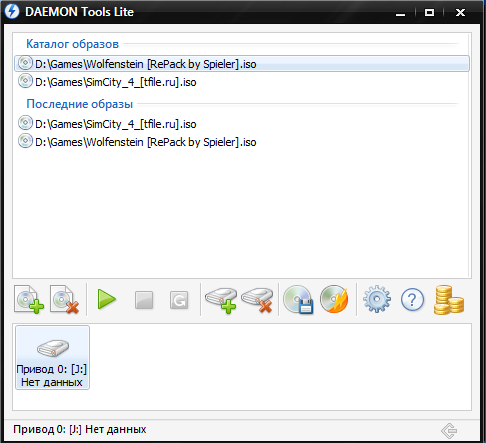Image resolution: width=486 pixels, height=443 pixels.
Task: Click the gold coins license icon
Action: (x=449, y=300)
